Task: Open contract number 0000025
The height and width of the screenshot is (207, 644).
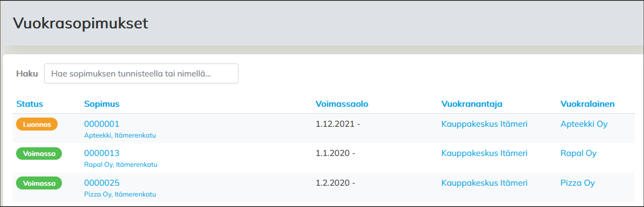Action: click(x=102, y=183)
